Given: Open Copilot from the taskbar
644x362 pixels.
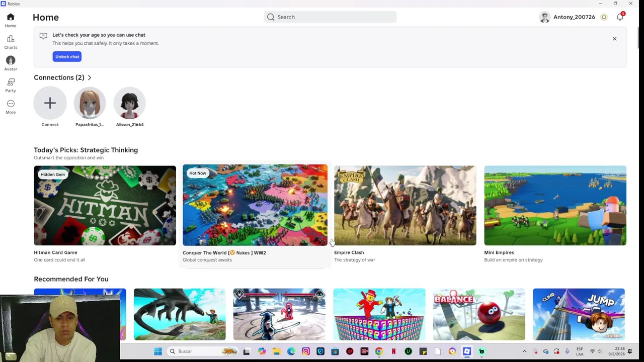Looking at the screenshot, I should [x=262, y=351].
